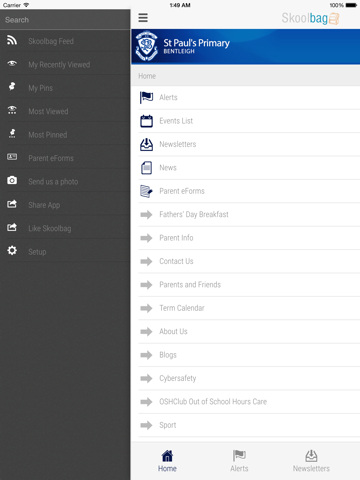Open Setup gear icon
The width and height of the screenshot is (360, 480).
pos(12,250)
